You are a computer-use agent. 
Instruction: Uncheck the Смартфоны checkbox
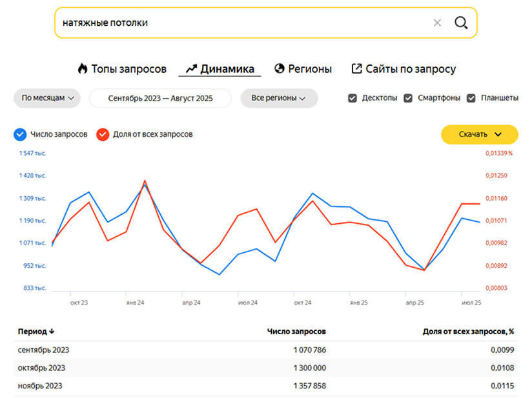click(408, 98)
